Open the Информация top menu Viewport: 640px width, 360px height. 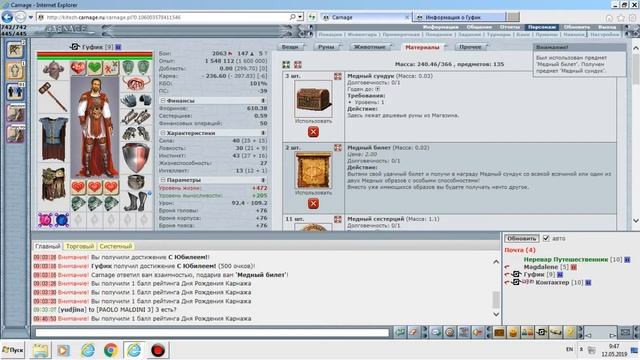(x=440, y=27)
